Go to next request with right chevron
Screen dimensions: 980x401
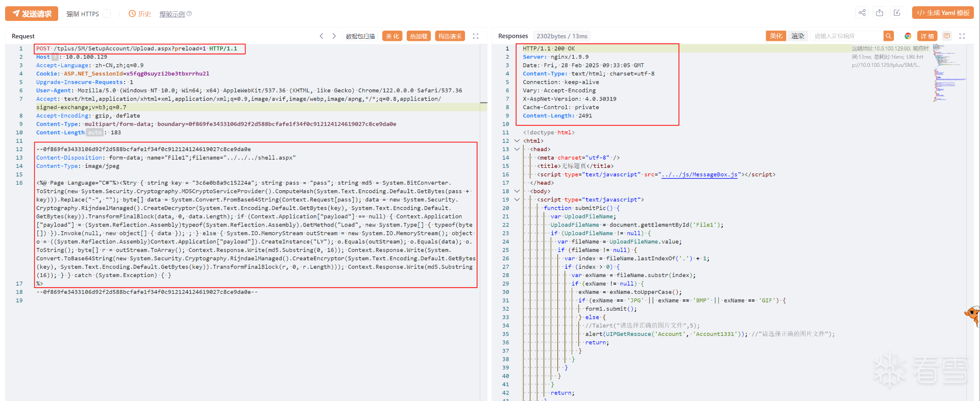point(334,36)
